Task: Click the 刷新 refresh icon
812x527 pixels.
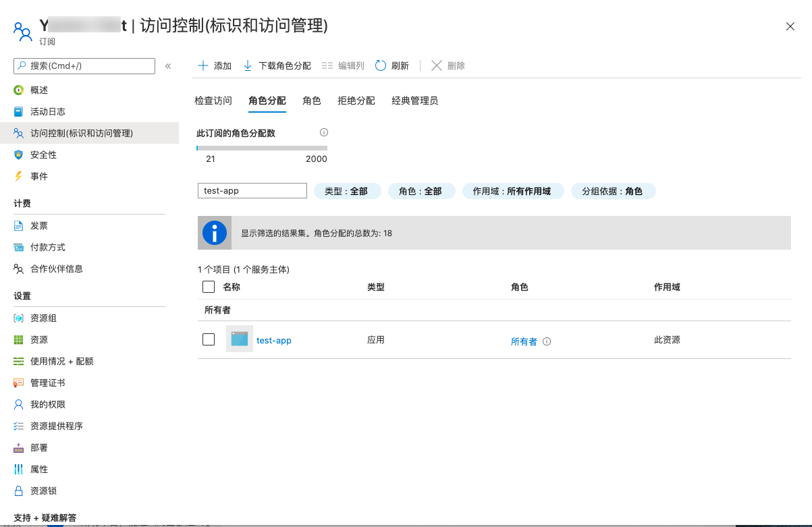Action: (381, 65)
